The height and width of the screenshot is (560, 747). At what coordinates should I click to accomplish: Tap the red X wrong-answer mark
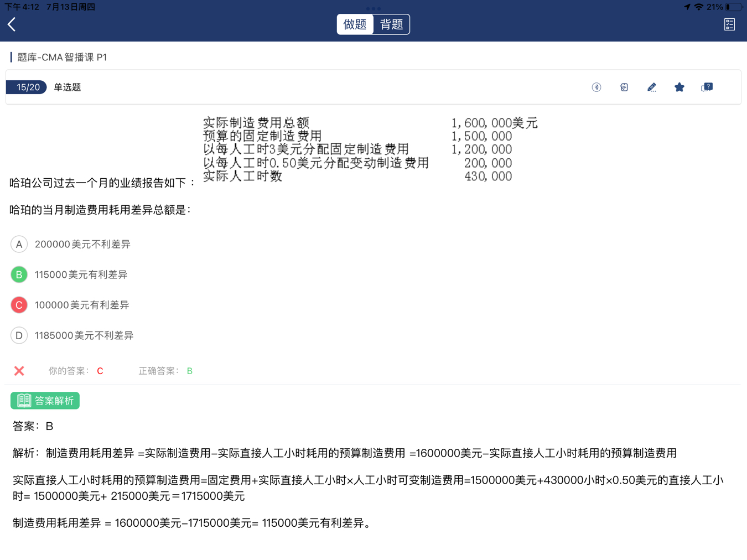(19, 371)
